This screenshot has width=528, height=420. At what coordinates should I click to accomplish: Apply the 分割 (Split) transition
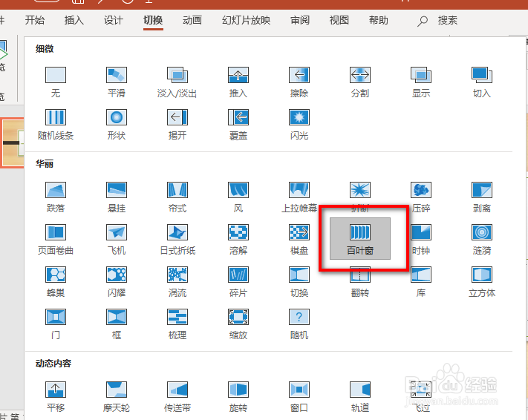360,82
